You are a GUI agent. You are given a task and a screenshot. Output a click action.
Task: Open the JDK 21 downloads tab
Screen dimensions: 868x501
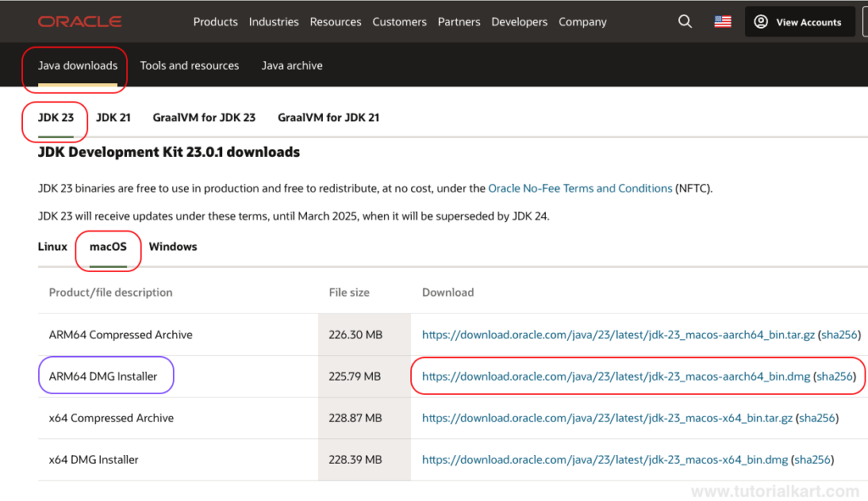pyautogui.click(x=114, y=117)
